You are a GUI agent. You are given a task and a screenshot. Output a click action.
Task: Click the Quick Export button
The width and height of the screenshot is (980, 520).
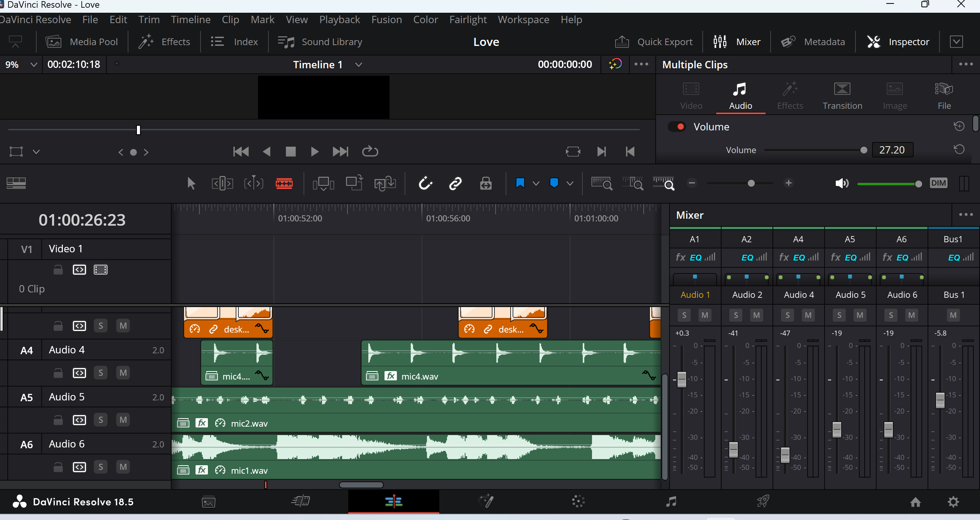tap(654, 42)
